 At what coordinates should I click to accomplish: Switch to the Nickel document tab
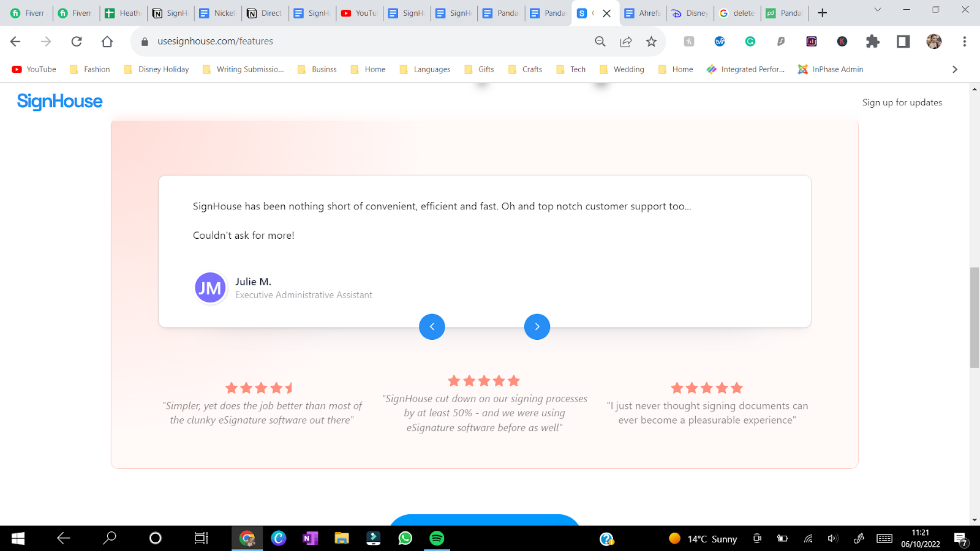point(217,13)
